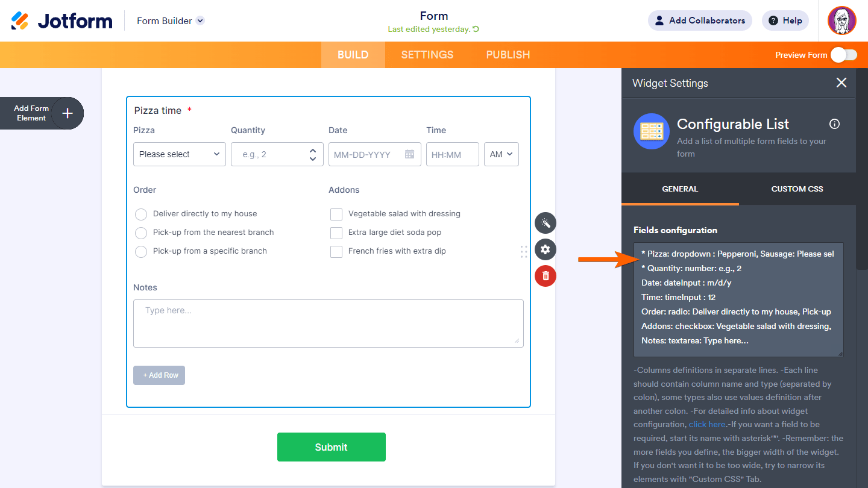The height and width of the screenshot is (488, 868).
Task: Click inside the Fields configuration textarea
Action: [x=738, y=300]
